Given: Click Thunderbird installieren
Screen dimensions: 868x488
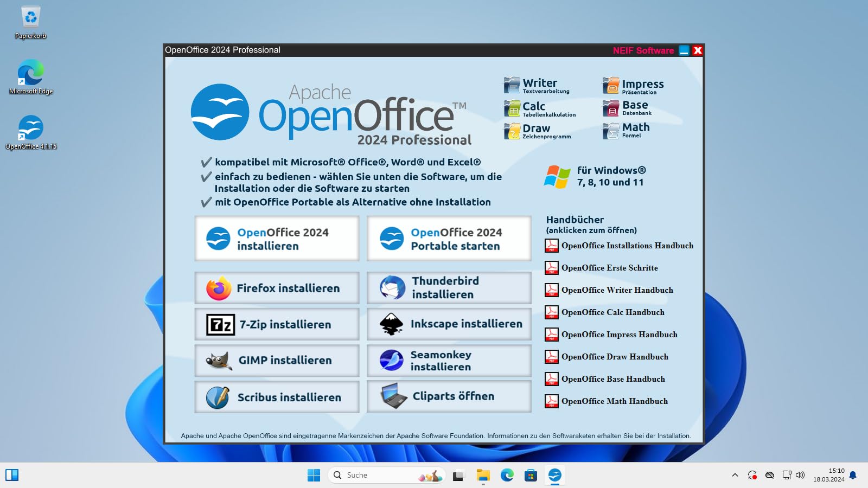Looking at the screenshot, I should pyautogui.click(x=449, y=288).
